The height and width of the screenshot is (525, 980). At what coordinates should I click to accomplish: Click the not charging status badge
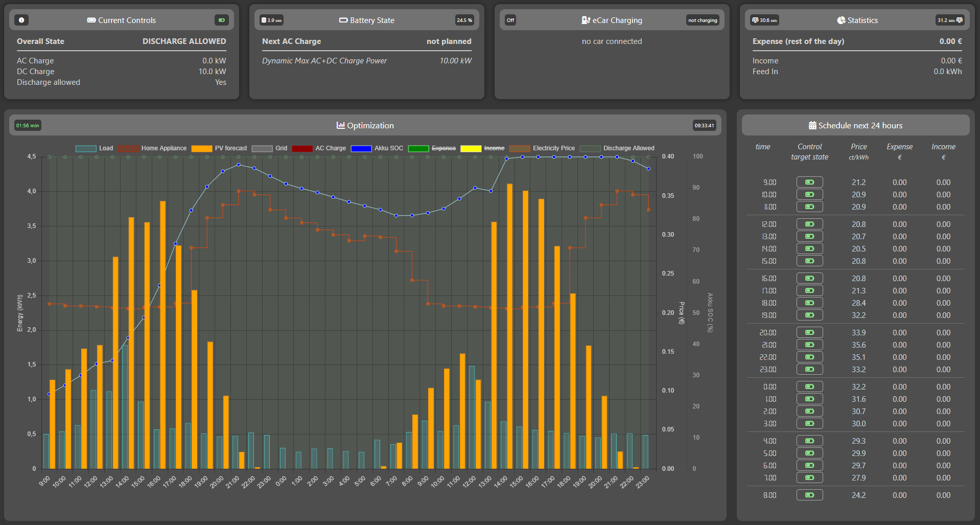[x=702, y=20]
